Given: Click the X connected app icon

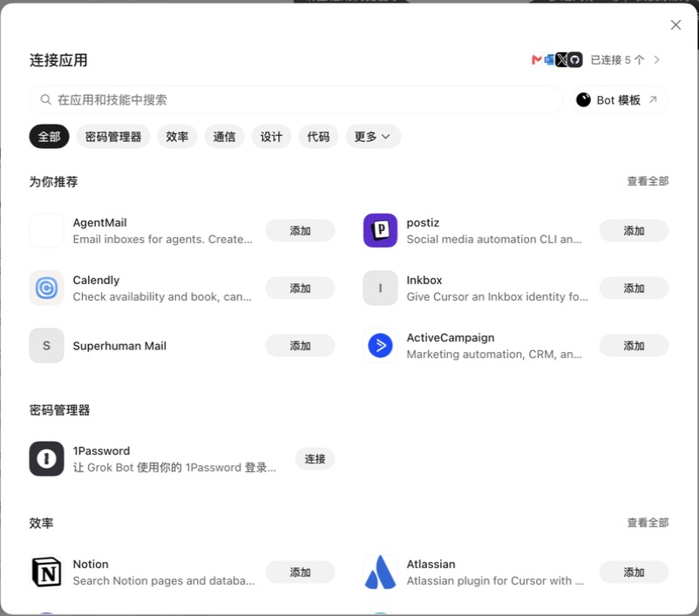Looking at the screenshot, I should (x=561, y=59).
